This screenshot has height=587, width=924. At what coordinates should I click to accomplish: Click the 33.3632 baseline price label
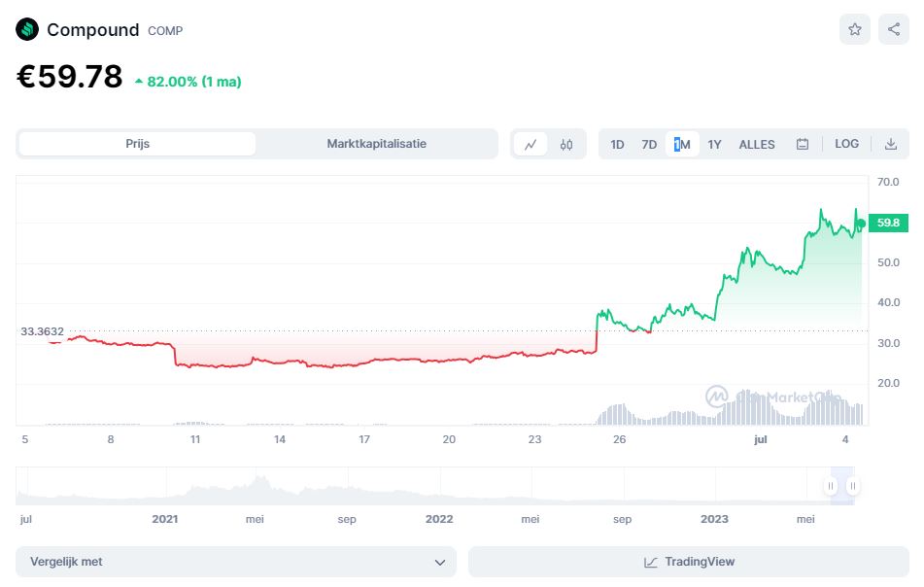42,331
